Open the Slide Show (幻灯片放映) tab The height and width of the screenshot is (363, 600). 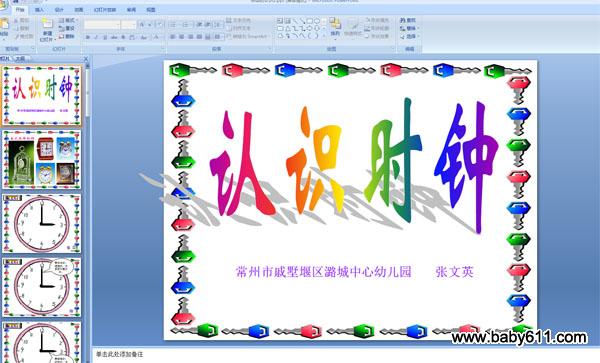point(105,10)
